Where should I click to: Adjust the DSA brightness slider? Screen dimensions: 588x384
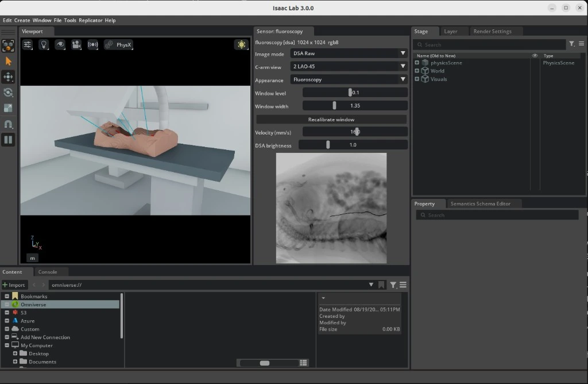pyautogui.click(x=353, y=144)
